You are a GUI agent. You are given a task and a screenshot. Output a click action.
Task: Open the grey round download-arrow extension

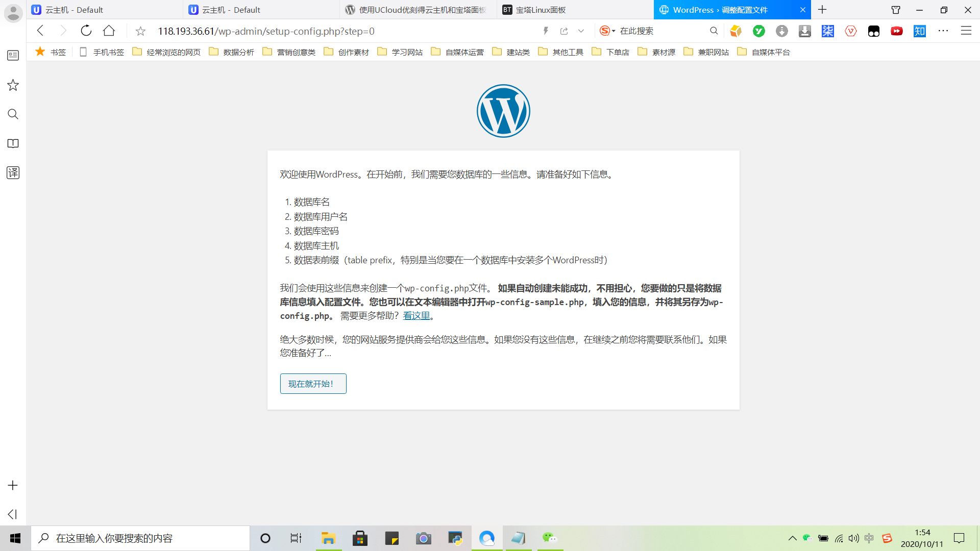pyautogui.click(x=781, y=31)
